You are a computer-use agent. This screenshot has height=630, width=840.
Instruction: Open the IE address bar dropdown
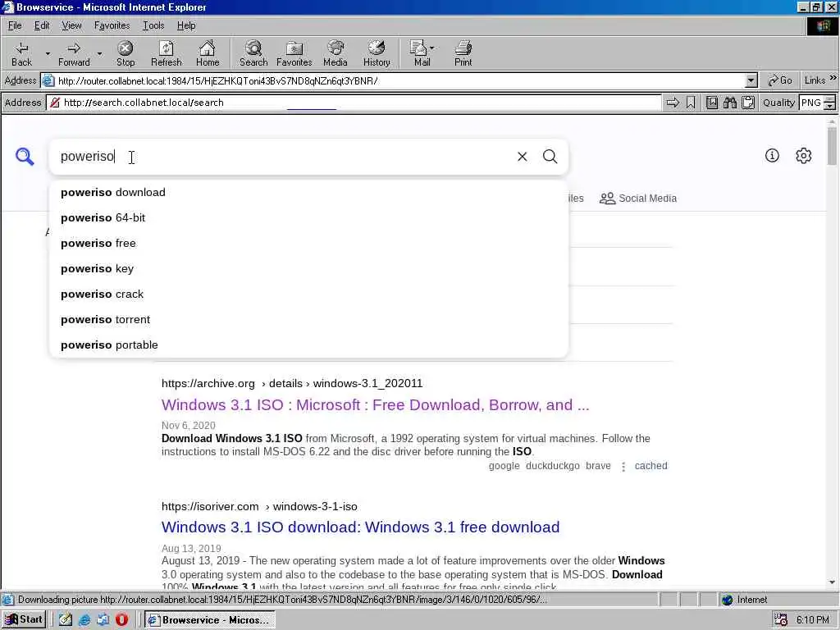(751, 81)
